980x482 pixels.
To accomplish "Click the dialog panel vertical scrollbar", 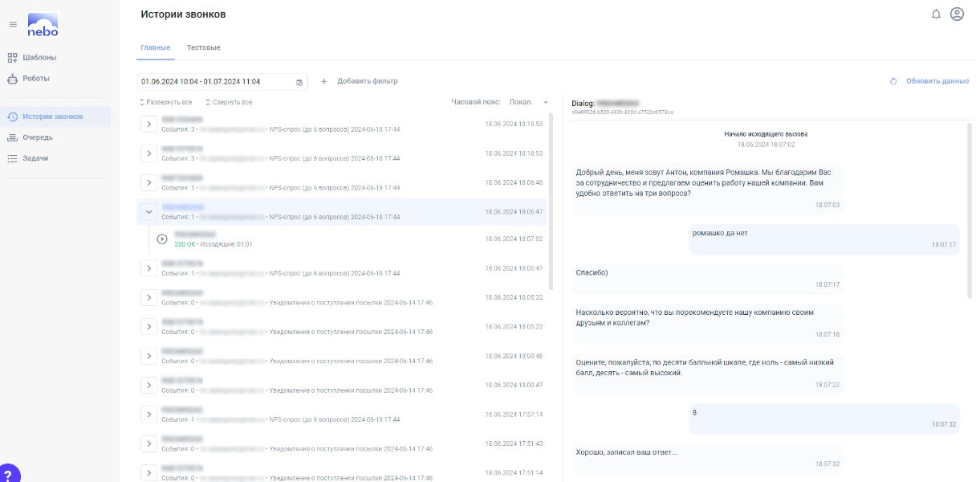I will coord(971,210).
